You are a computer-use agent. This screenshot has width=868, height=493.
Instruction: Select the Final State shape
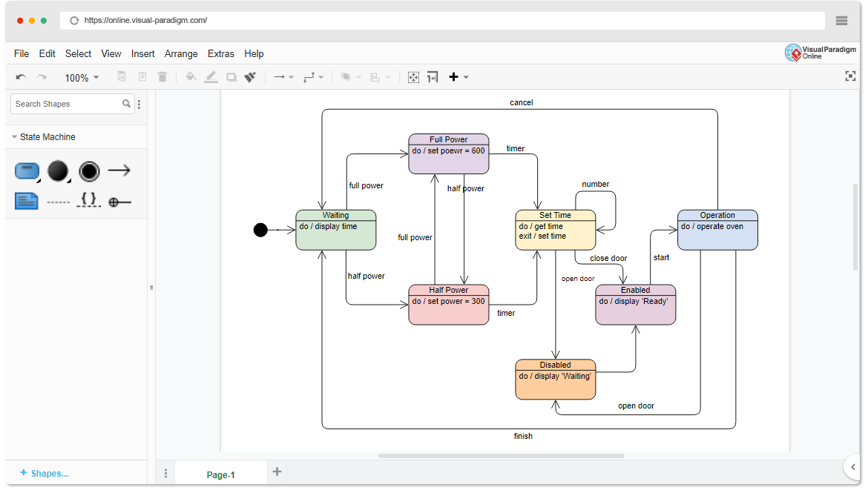point(88,171)
